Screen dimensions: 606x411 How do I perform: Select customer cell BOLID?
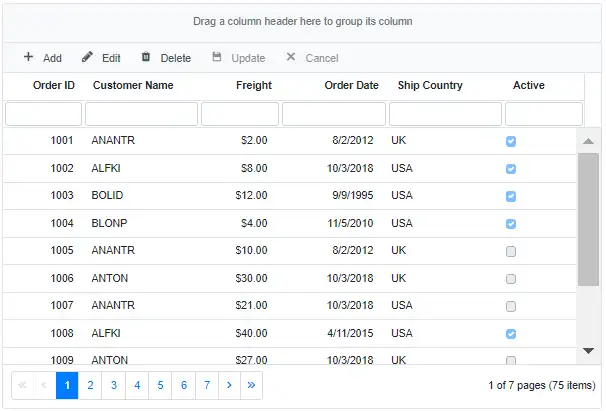pos(107,195)
